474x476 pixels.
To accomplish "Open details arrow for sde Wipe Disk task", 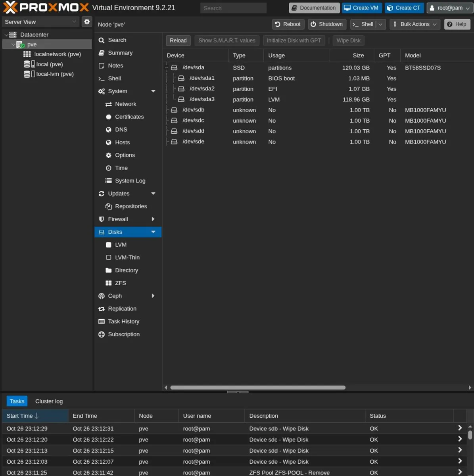I will click(x=460, y=461).
